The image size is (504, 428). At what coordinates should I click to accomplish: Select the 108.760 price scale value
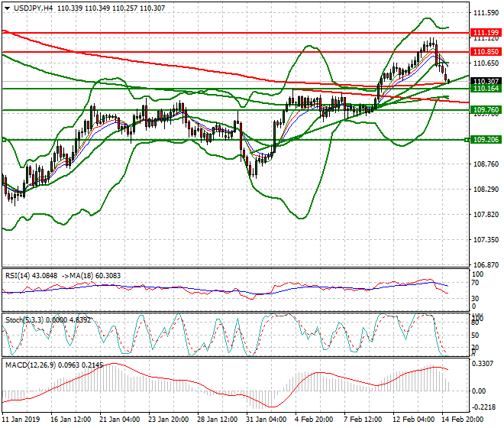486,164
